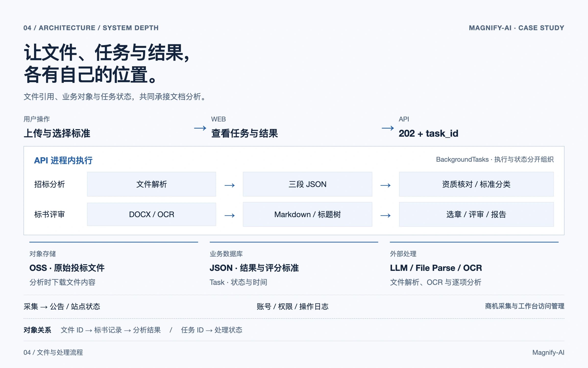Image resolution: width=588 pixels, height=368 pixels.
Task: Click 'LLM / File Parse / OCR' heading
Action: click(x=436, y=268)
